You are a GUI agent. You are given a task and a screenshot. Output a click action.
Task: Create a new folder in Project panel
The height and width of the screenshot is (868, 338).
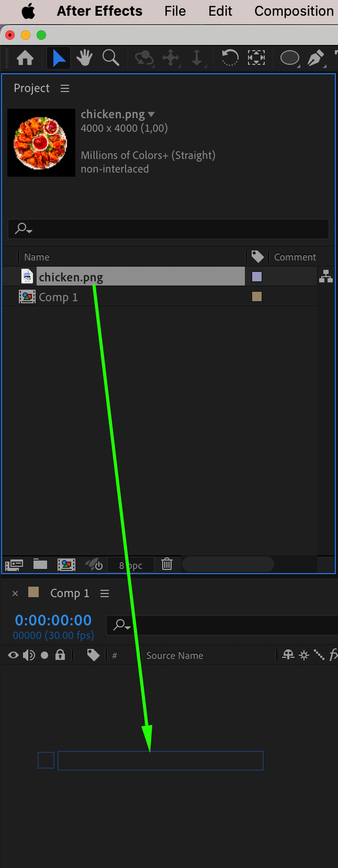(x=40, y=564)
